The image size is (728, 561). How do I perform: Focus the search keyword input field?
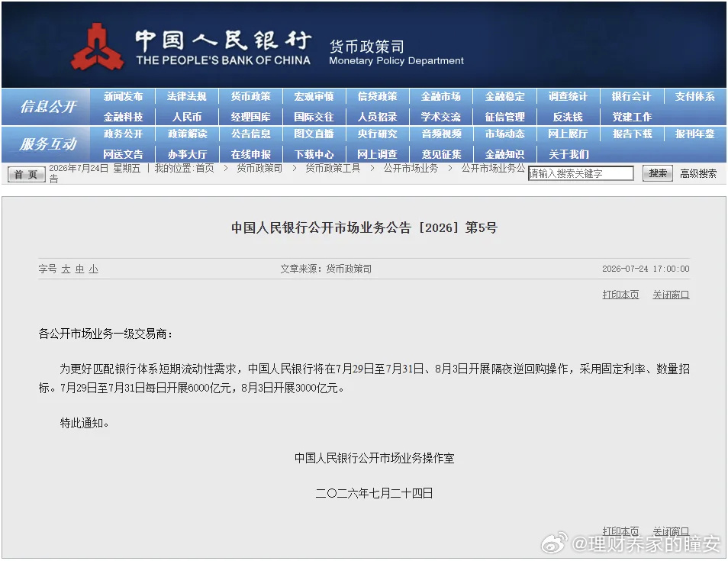(581, 173)
